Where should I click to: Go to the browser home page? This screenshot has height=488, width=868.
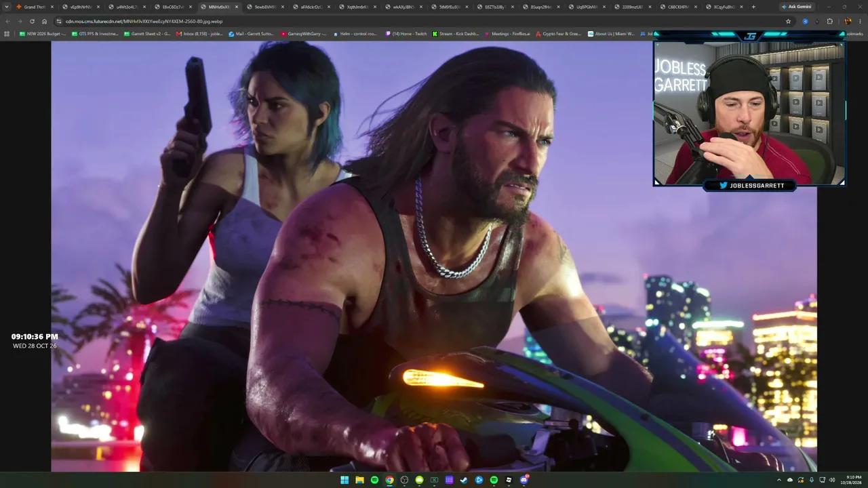[x=44, y=21]
